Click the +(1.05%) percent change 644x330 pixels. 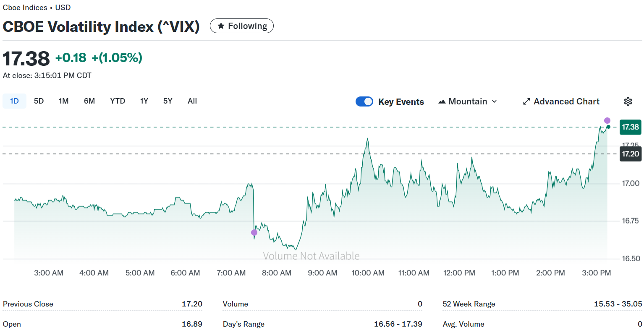coord(117,58)
